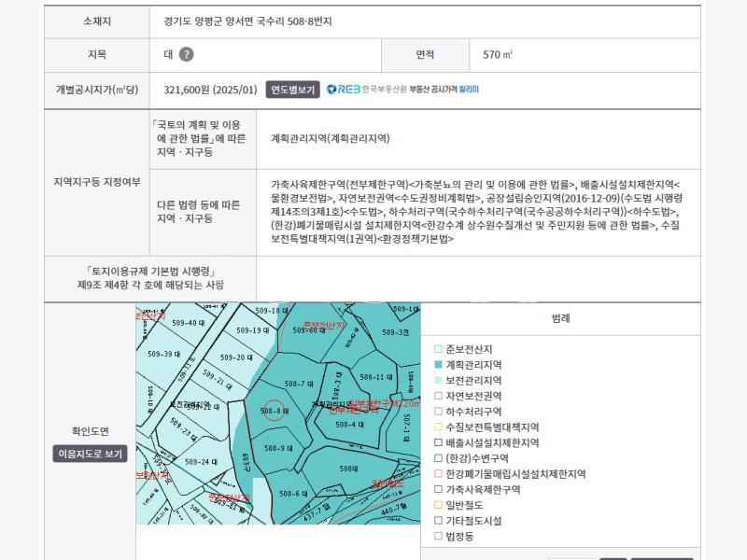Click parcel 508-4 대 on the map
The image size is (747, 560).
tap(348, 425)
